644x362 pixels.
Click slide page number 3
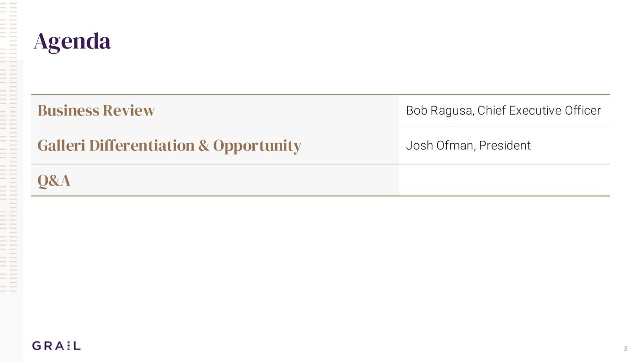pyautogui.click(x=626, y=349)
